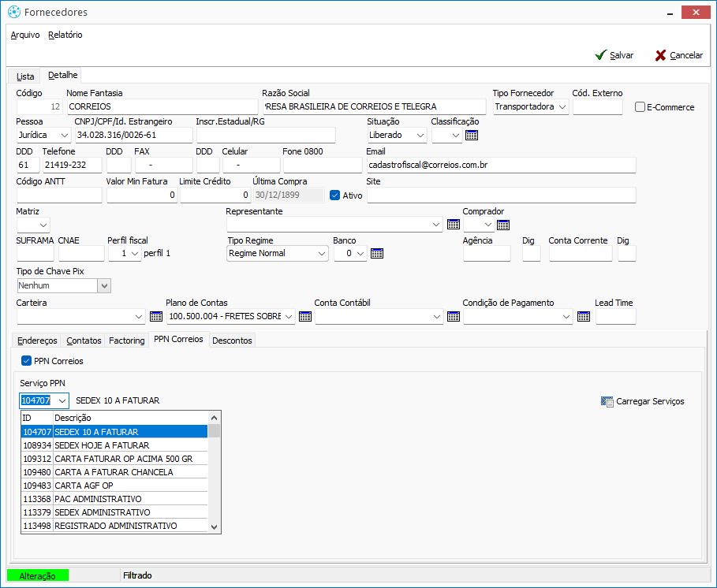Open the Matriz dropdown
The height and width of the screenshot is (588, 717).
(43, 225)
